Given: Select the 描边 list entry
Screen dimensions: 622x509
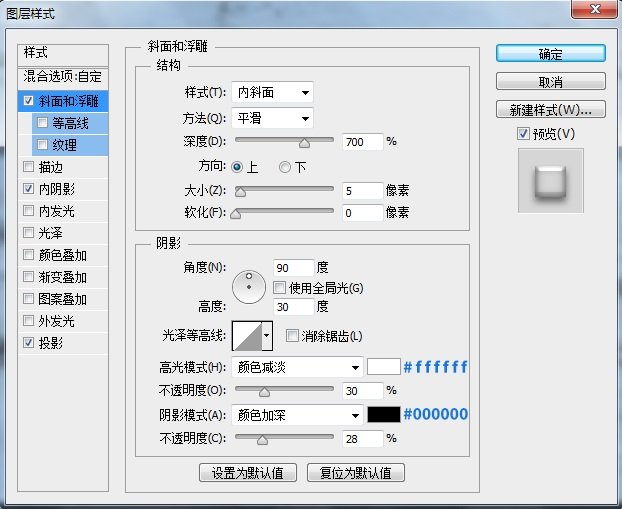Looking at the screenshot, I should coord(63,167).
